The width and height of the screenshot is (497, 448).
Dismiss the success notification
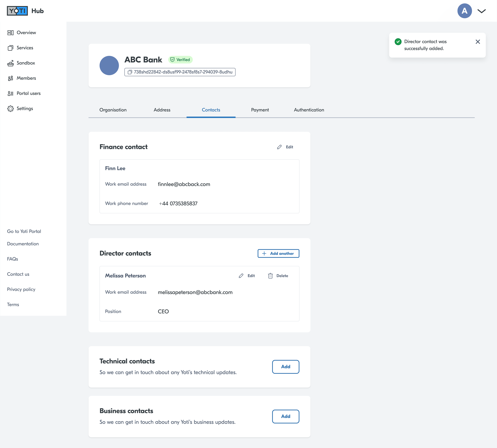pos(478,42)
